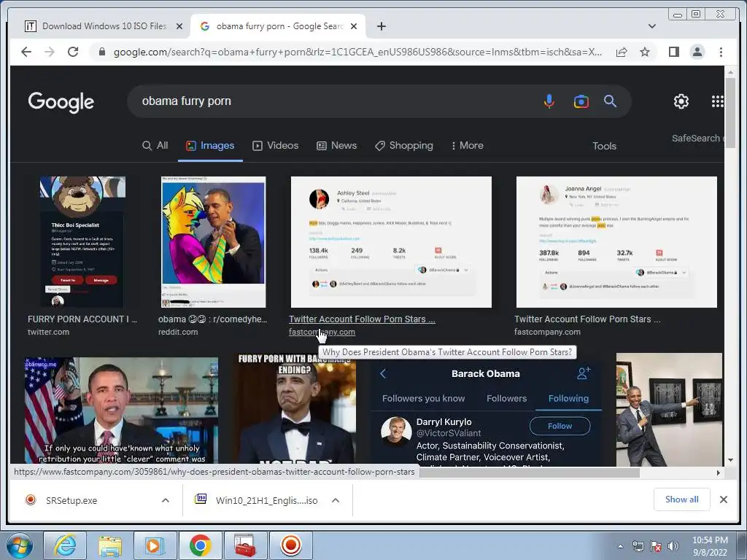Click the search query input field
Screen dimensions: 747x560
coord(333,101)
